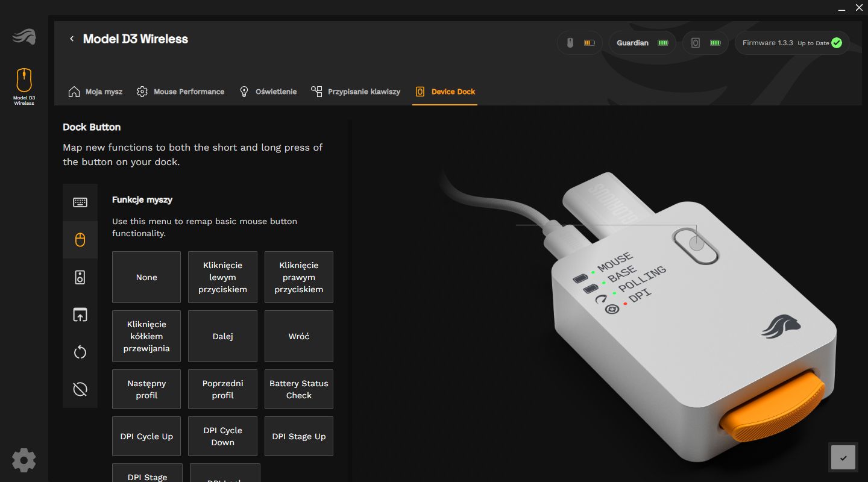Choose the disable button category icon
Viewport: 868px width, 482px height.
[80, 390]
